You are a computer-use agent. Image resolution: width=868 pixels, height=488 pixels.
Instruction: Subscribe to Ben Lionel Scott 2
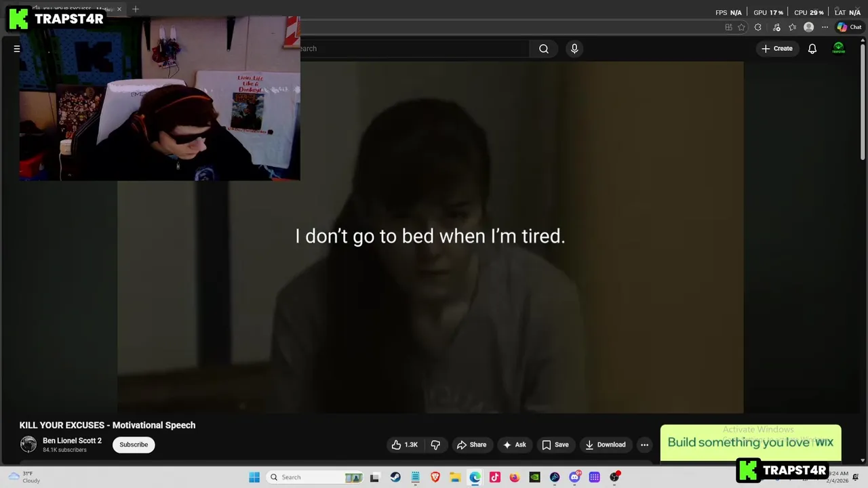[134, 445]
